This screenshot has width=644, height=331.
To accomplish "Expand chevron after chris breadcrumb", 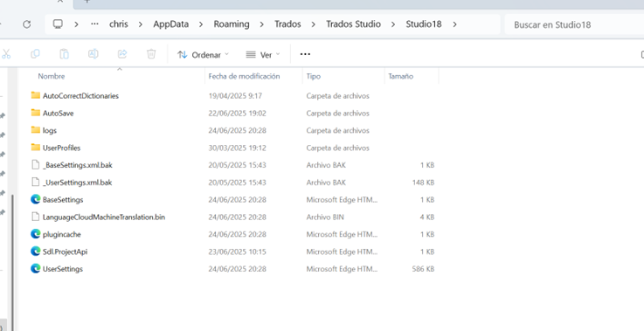I will (141, 24).
